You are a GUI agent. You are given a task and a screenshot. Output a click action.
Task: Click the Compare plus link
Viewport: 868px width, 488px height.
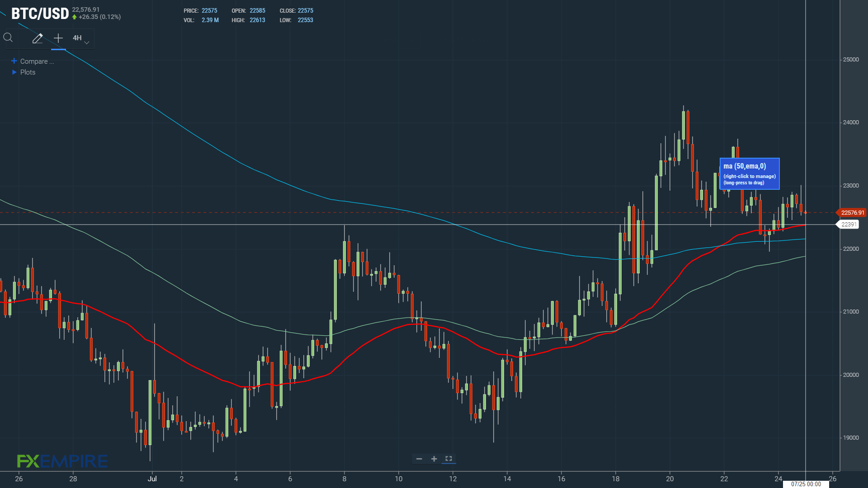[x=33, y=61]
